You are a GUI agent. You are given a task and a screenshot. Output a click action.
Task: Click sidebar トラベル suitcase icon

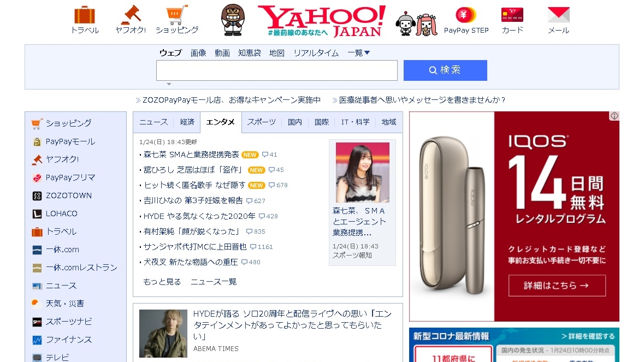coord(37,232)
